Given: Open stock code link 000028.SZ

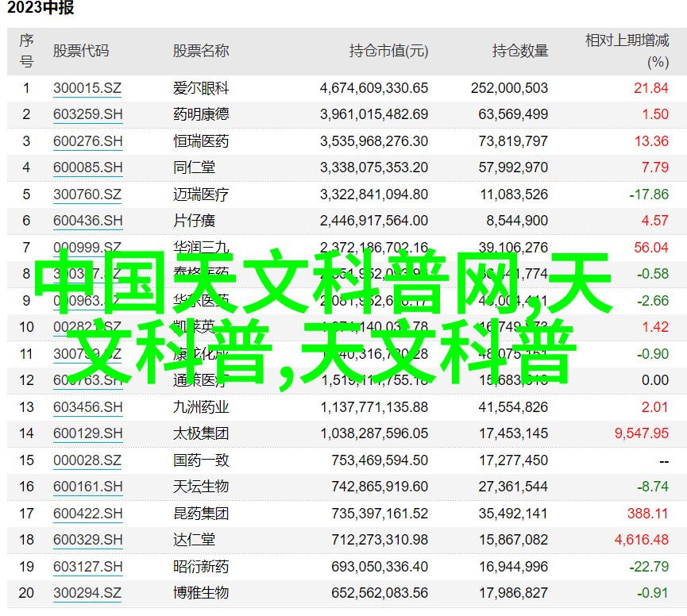Looking at the screenshot, I should pos(87,460).
